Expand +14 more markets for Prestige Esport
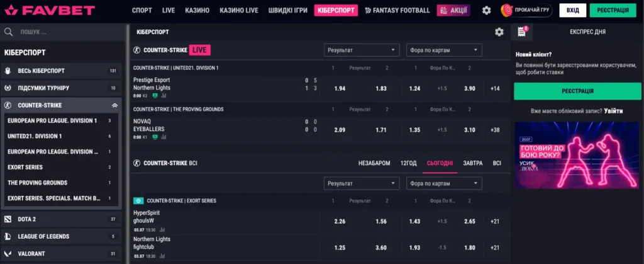Screen dimensions: 644x264 tap(495, 88)
